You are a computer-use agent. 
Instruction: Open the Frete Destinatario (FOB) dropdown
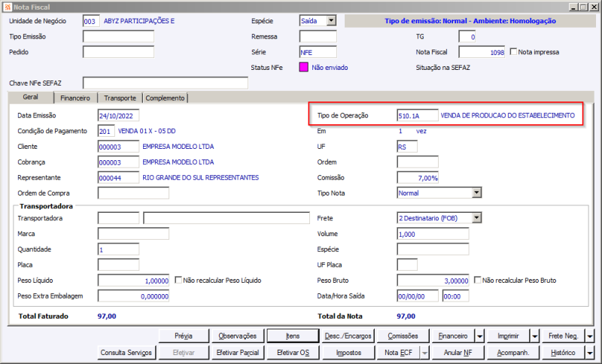coord(476,218)
